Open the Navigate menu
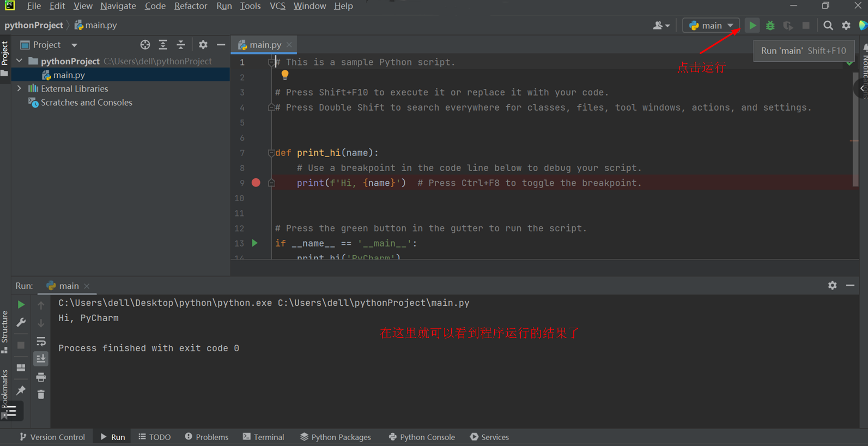Image resolution: width=868 pixels, height=446 pixels. (x=118, y=6)
